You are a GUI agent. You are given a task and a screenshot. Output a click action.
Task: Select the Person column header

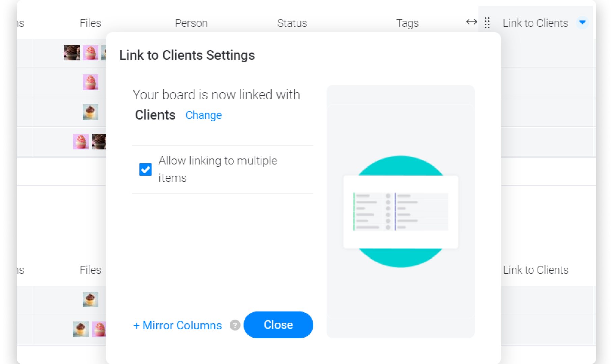point(191,23)
